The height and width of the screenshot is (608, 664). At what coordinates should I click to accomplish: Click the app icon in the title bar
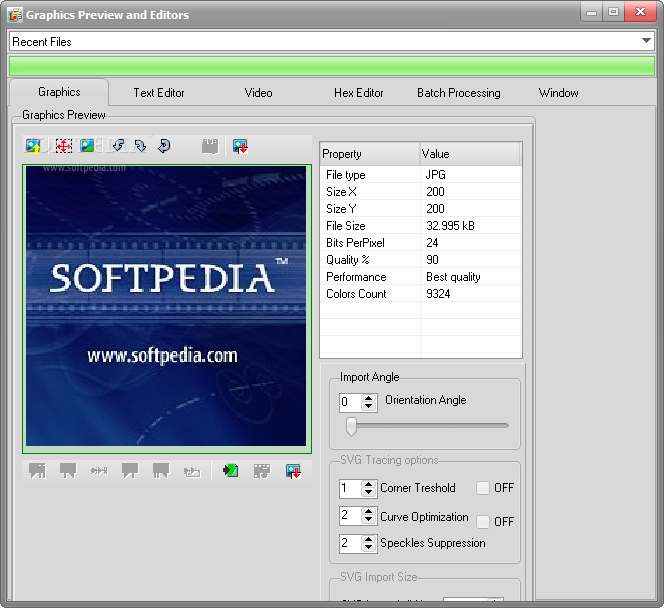[15, 15]
